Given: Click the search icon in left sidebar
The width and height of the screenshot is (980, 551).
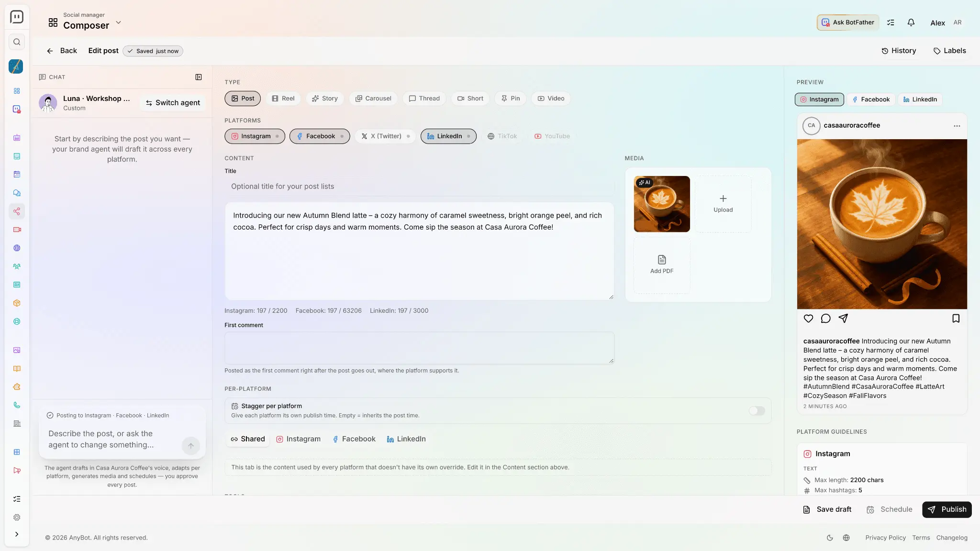Looking at the screenshot, I should 17,42.
